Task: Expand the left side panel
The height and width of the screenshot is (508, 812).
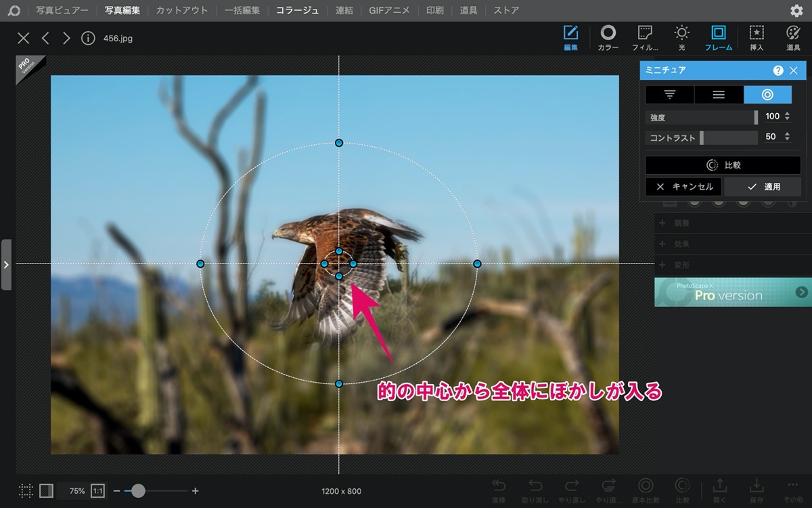Action: click(6, 264)
